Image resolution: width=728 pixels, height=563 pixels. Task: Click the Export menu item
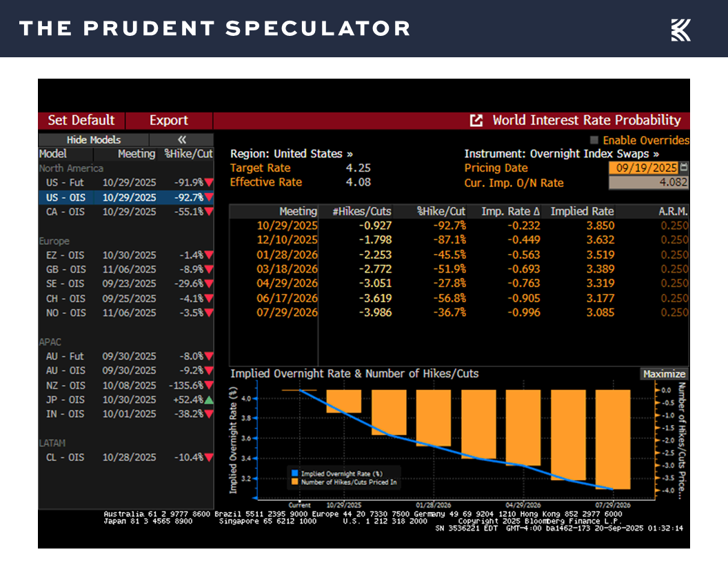(x=168, y=120)
